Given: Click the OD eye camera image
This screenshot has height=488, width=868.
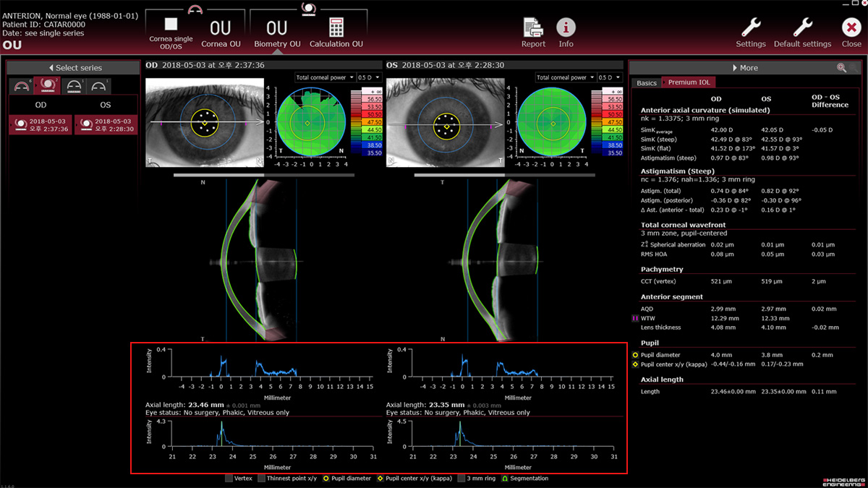Looking at the screenshot, I should 204,122.
